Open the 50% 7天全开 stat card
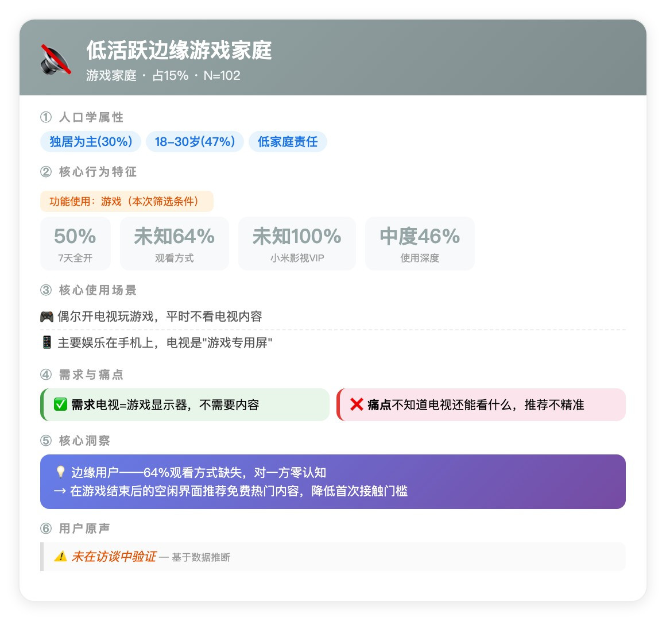This screenshot has width=666, height=644. point(75,244)
